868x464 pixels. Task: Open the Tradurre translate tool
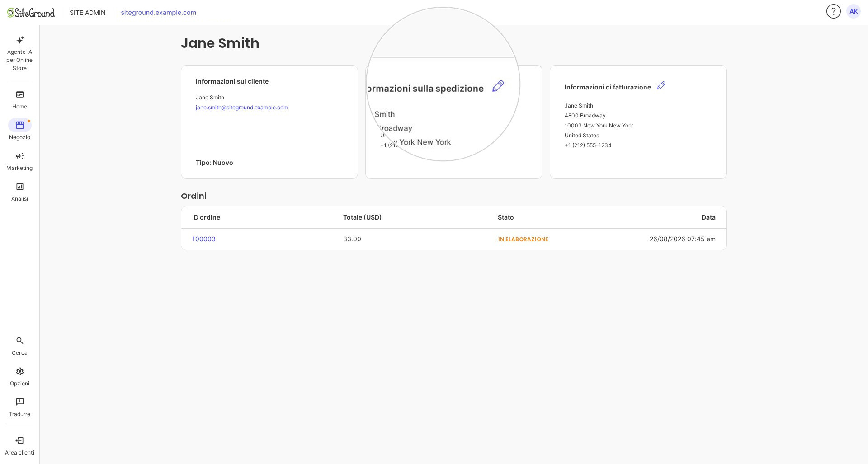click(x=19, y=408)
